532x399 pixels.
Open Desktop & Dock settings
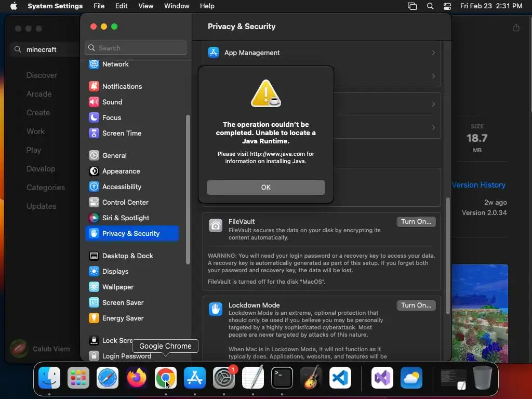point(132,256)
